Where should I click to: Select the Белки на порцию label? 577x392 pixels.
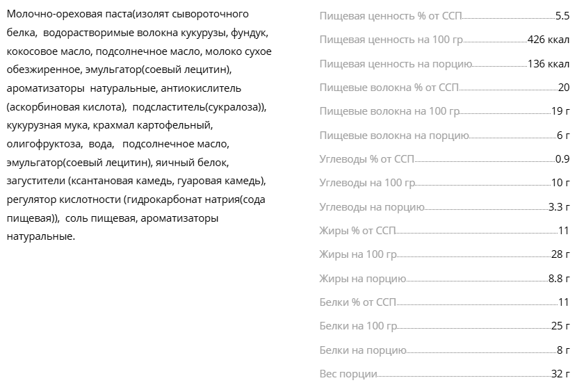pyautogui.click(x=362, y=350)
